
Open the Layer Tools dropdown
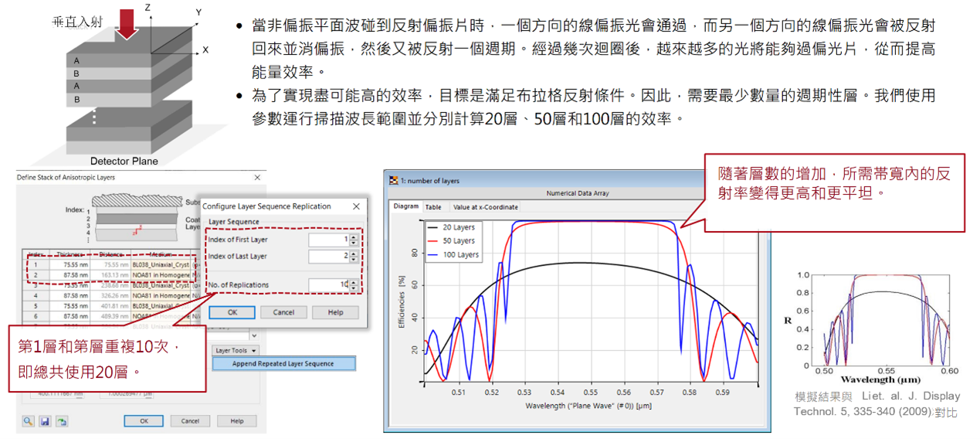235,350
